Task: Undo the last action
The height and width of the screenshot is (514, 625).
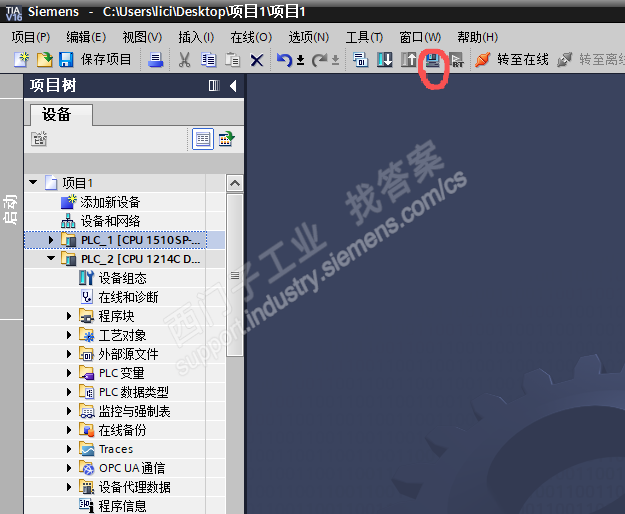Action: (x=284, y=60)
